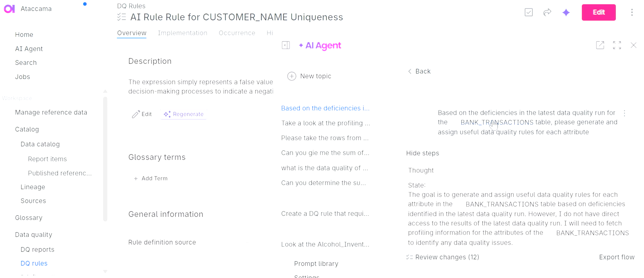Switch to the Implementation tab
This screenshot has height=278, width=644.
pyautogui.click(x=182, y=33)
